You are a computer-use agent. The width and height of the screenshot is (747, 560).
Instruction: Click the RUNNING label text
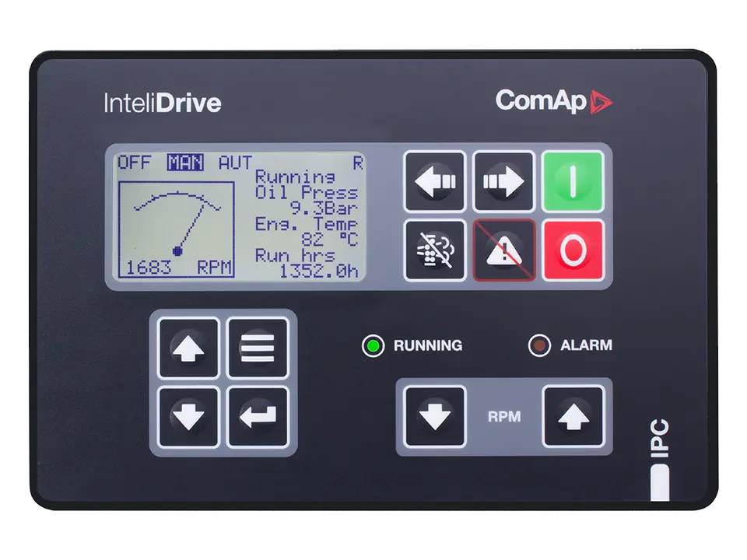click(x=428, y=345)
